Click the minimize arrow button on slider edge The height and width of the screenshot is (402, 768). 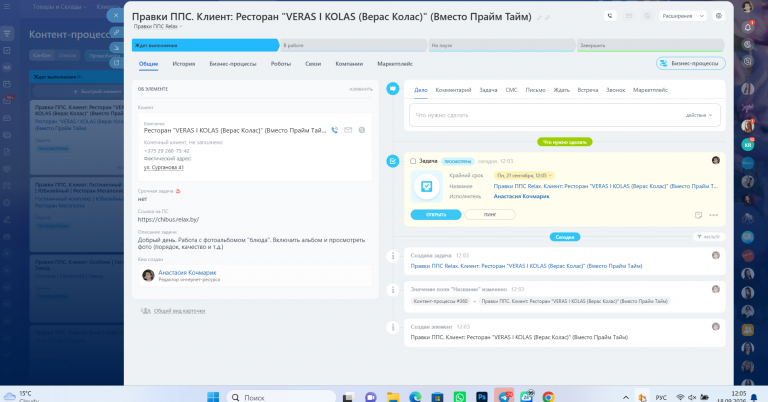click(x=117, y=47)
